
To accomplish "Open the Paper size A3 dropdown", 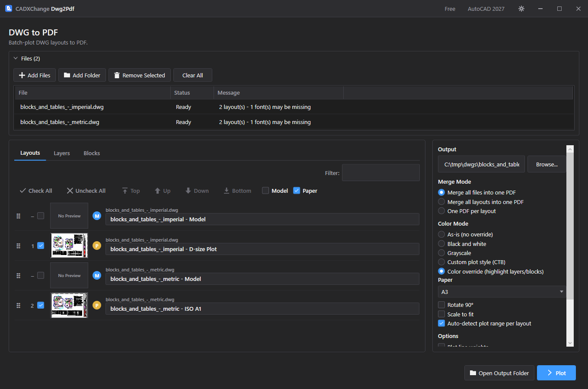I will (502, 292).
